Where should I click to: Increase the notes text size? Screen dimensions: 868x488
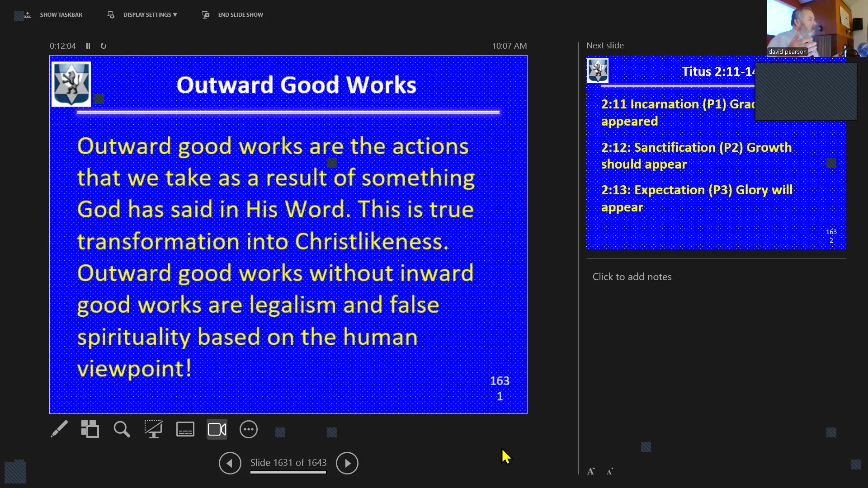(x=590, y=471)
